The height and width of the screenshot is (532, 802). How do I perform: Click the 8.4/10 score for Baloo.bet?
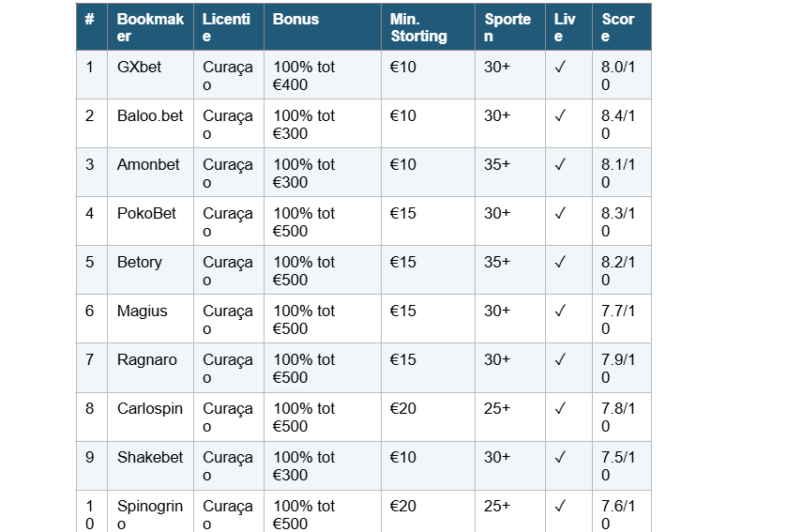point(618,124)
